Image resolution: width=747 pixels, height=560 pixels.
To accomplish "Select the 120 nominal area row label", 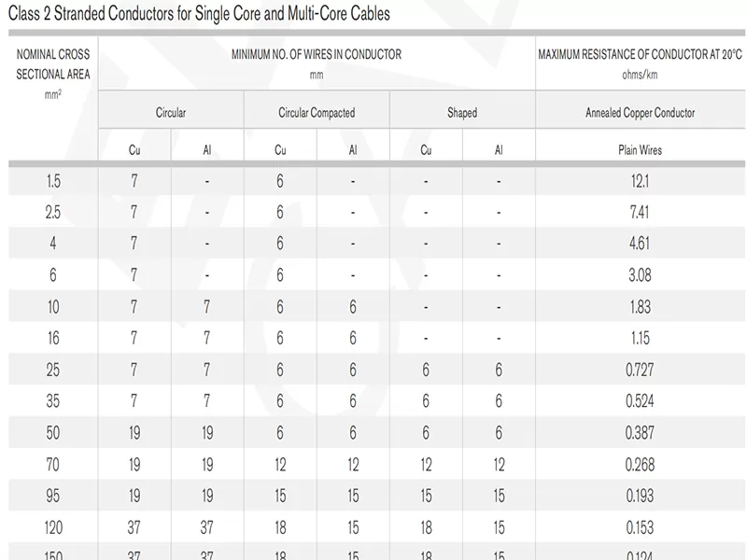I will coord(53,528).
